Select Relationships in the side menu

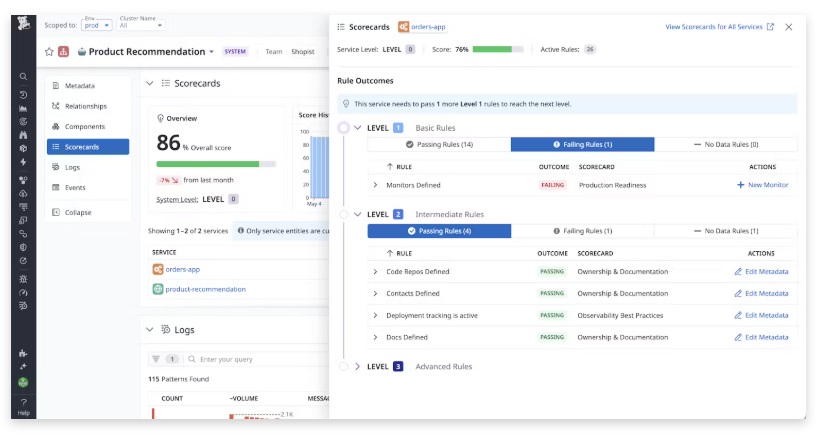pos(87,106)
